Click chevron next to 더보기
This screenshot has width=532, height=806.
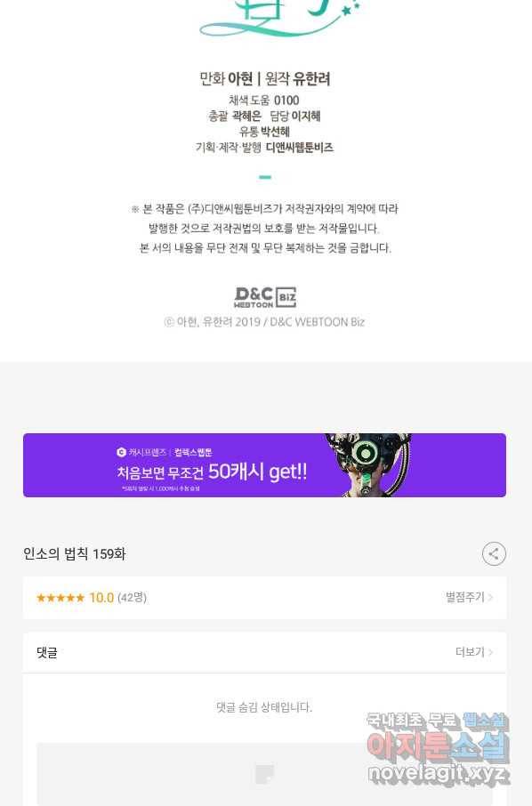[491, 652]
